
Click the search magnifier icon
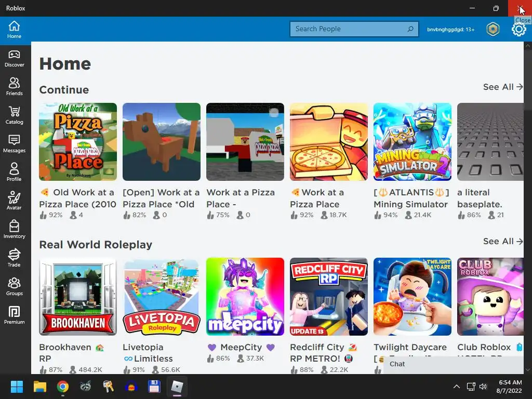(x=410, y=29)
